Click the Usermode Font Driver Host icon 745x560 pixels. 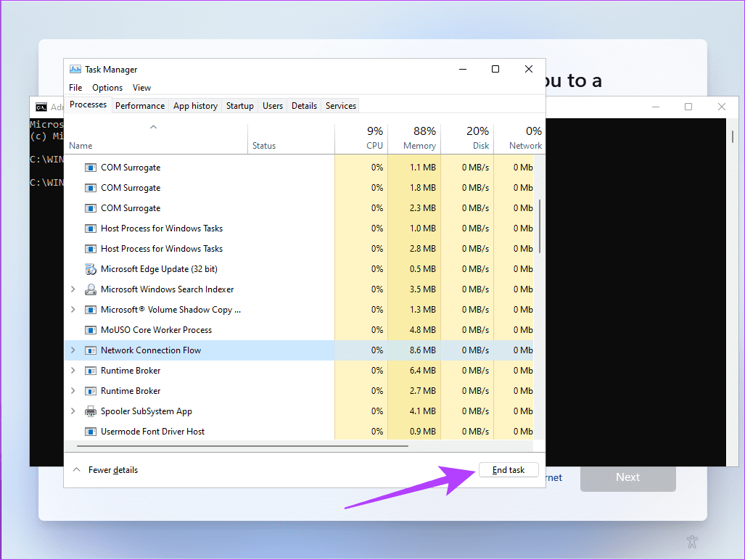click(x=91, y=432)
